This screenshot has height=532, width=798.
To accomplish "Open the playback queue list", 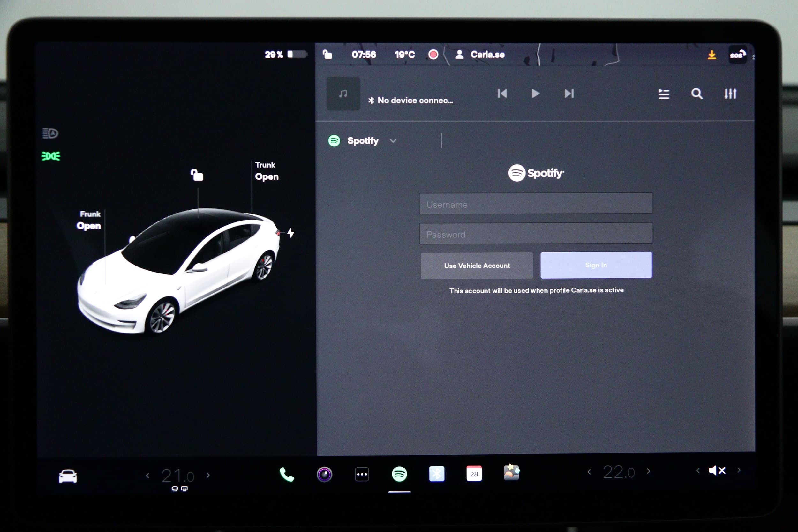I will [x=664, y=94].
